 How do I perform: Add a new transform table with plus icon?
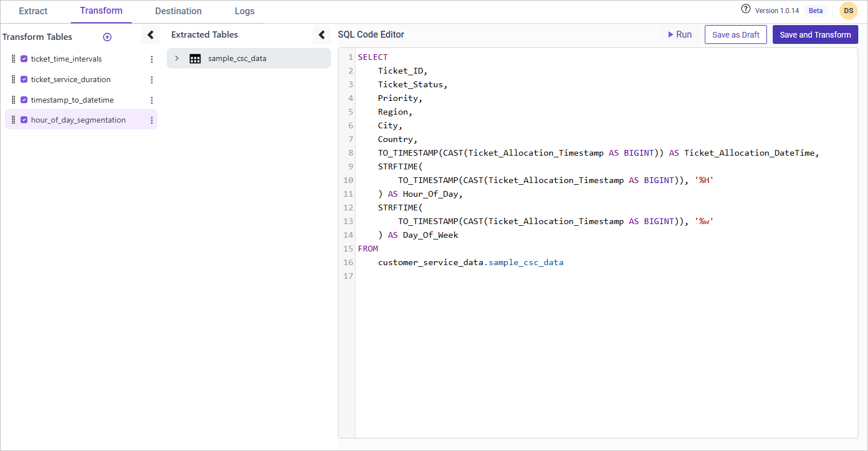pos(107,37)
